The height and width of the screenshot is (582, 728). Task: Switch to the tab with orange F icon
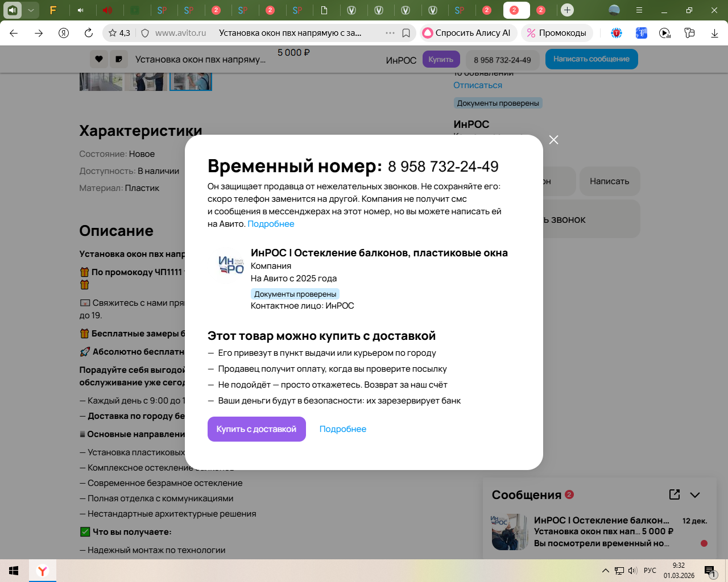point(53,10)
